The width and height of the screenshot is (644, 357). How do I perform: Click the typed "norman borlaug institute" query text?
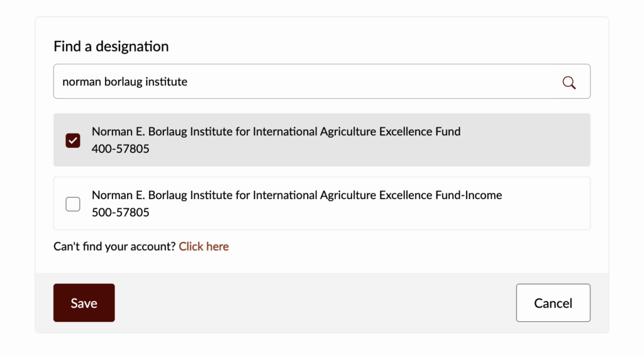(x=125, y=82)
